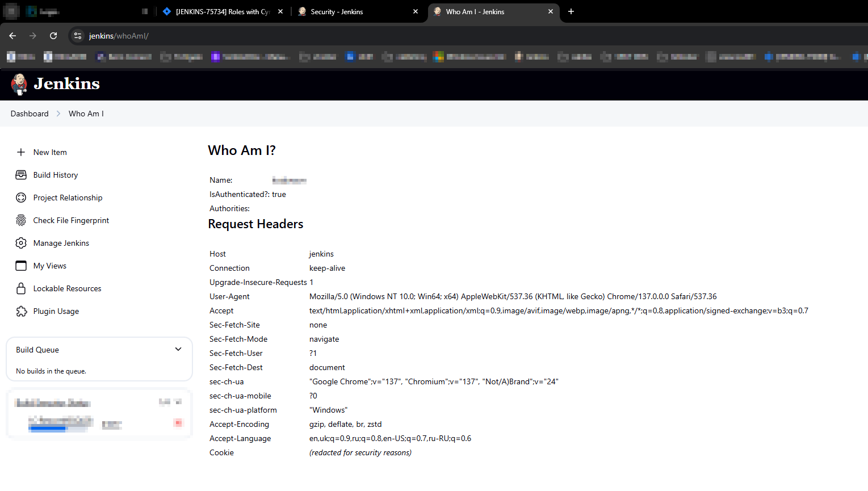Open the Who Am I breadcrumb link
The image size is (868, 491).
pos(86,114)
